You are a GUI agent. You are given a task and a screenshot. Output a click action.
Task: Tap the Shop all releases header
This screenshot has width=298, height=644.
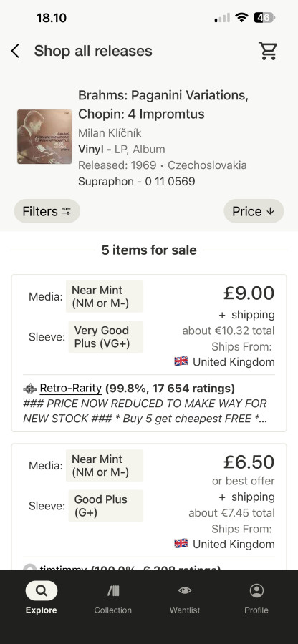coord(93,51)
